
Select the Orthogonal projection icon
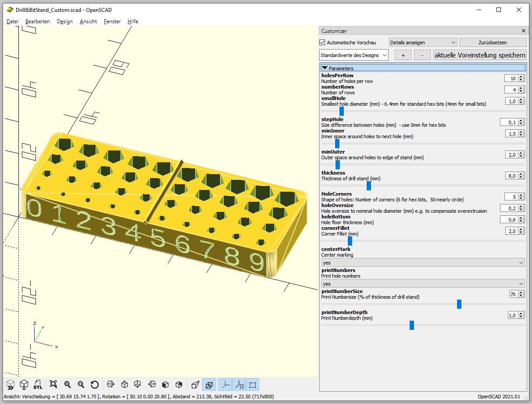coord(209,385)
